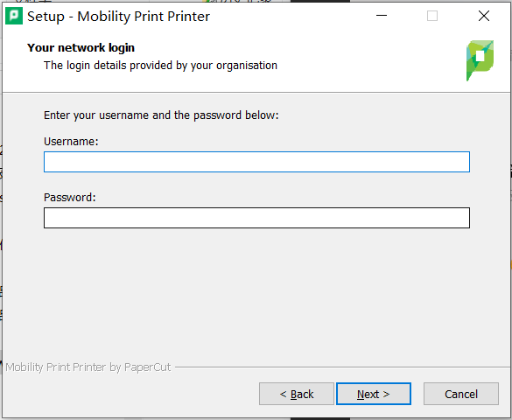The width and height of the screenshot is (512, 420).
Task: Click "Mobility Print Printer by PaperCut" footer text
Action: point(88,367)
